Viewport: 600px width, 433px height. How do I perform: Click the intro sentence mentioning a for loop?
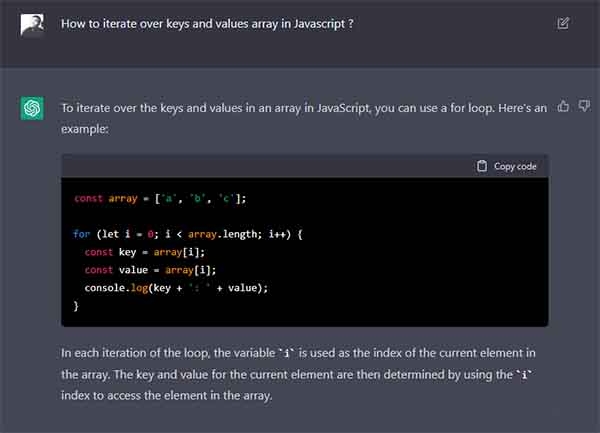tap(304, 108)
